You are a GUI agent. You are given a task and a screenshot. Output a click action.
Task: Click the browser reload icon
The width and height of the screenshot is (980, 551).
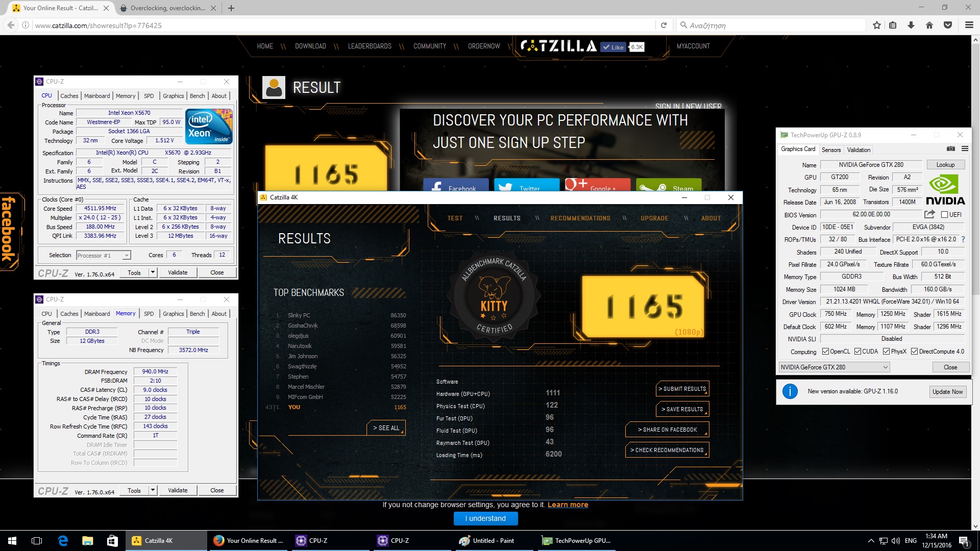click(x=664, y=25)
